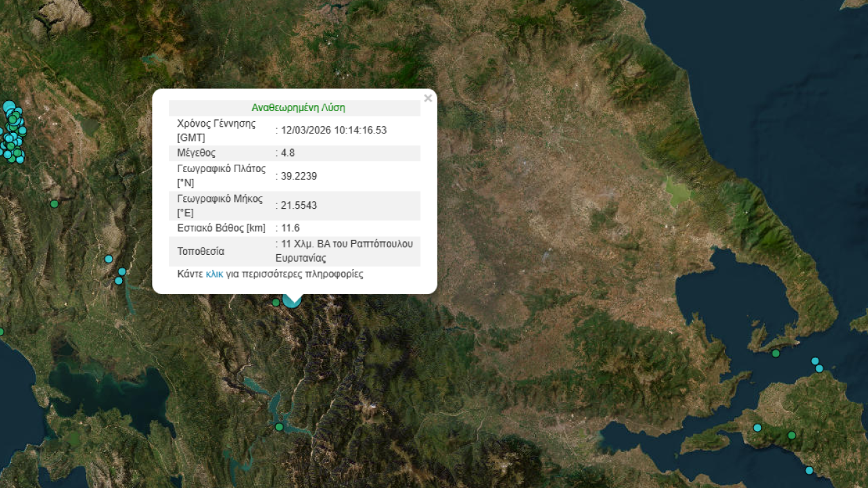Select the green marker in the island's green hills
This screenshot has height=488, width=868.
tap(791, 435)
